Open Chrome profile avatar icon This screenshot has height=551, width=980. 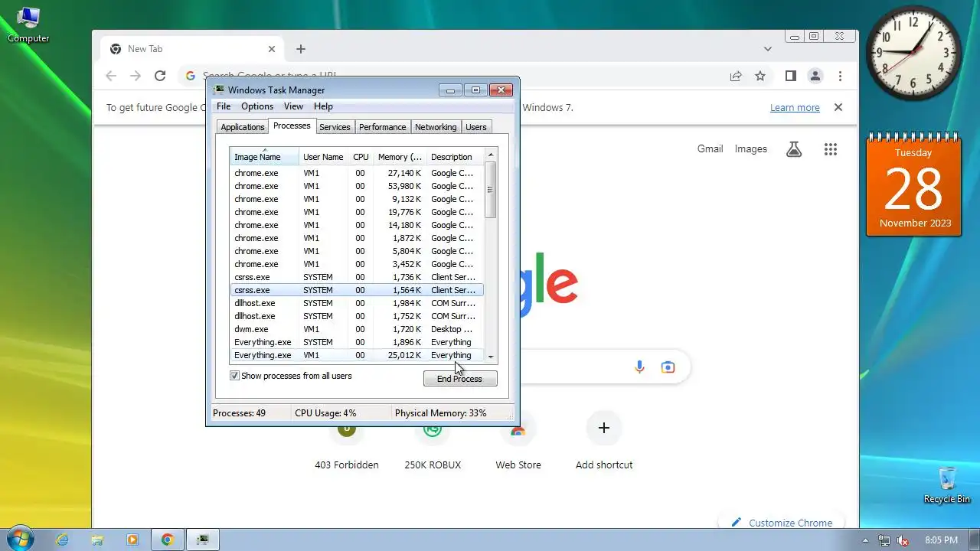point(815,76)
